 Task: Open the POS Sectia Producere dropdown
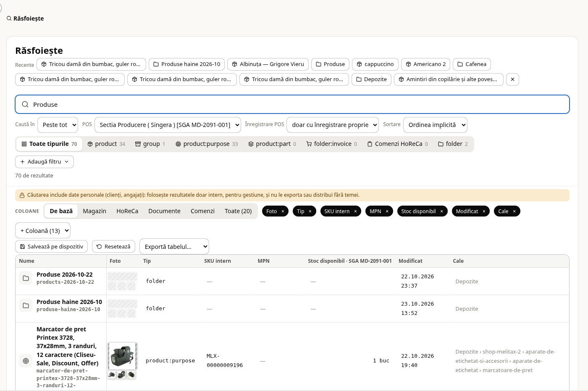click(x=168, y=125)
